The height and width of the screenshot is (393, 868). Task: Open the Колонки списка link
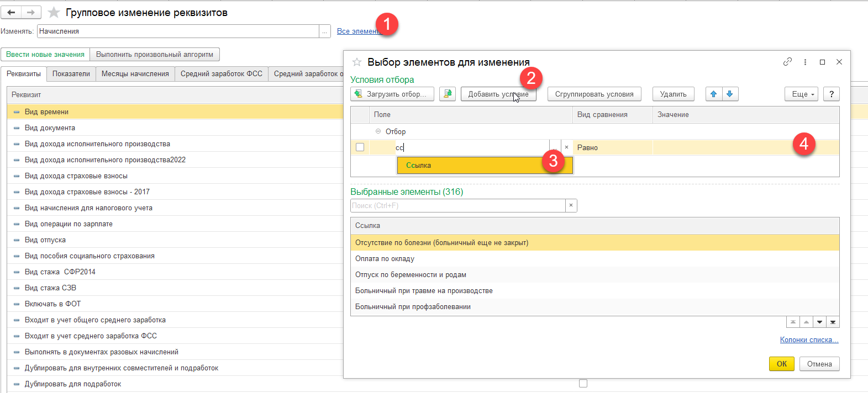(809, 339)
